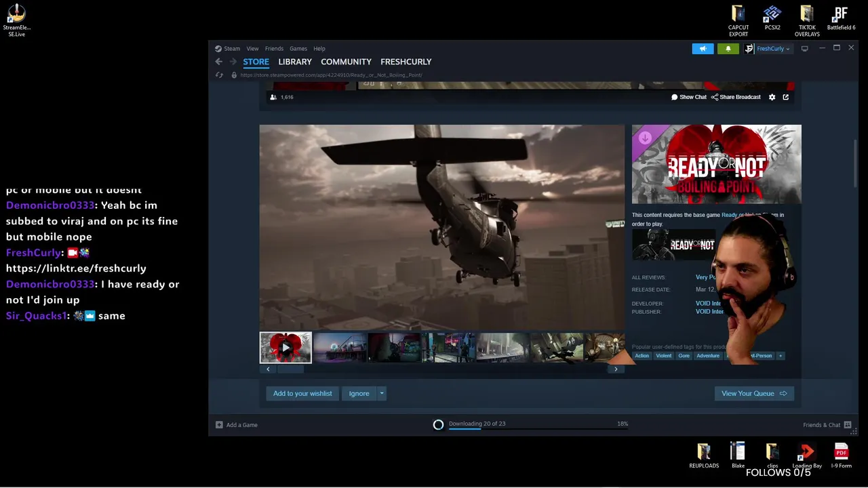Viewport: 868px width, 488px height.
Task: Open the View menu
Action: pos(252,49)
